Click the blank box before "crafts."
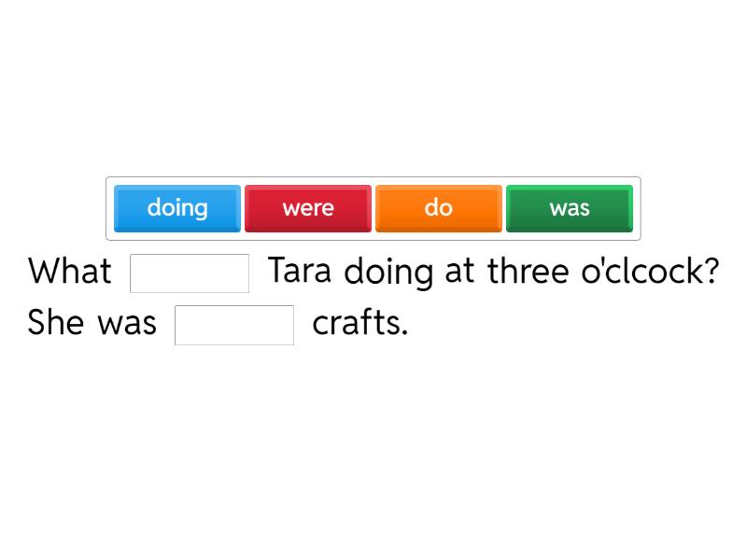747x560 pixels. pyautogui.click(x=234, y=325)
